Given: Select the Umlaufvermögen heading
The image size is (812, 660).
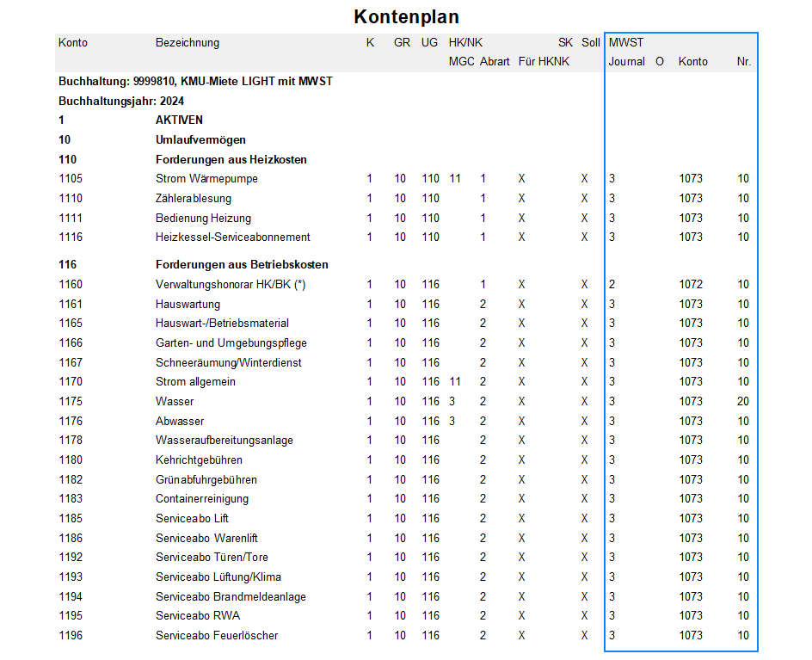Looking at the screenshot, I should [x=200, y=140].
